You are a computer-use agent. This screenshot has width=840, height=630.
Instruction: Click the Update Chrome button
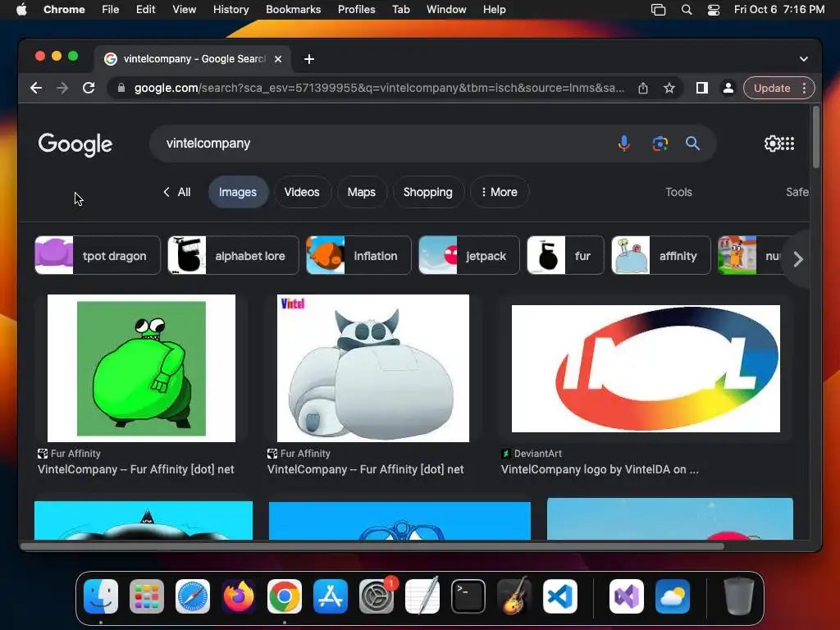pyautogui.click(x=772, y=88)
